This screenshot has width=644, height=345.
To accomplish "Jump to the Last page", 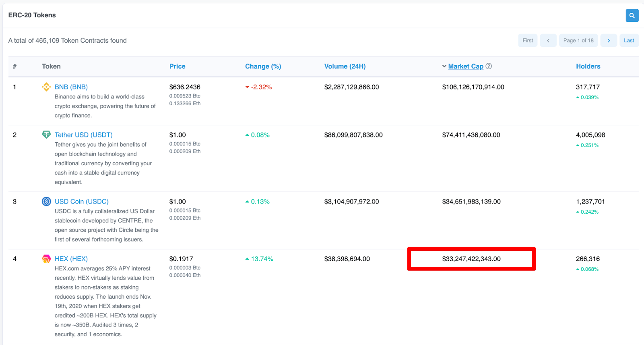I will pos(629,40).
